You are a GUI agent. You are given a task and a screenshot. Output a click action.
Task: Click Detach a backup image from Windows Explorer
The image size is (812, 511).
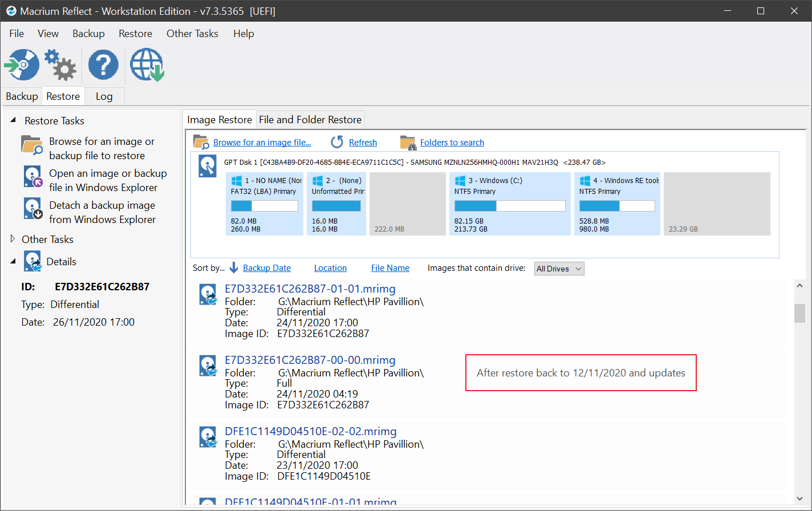[102, 212]
